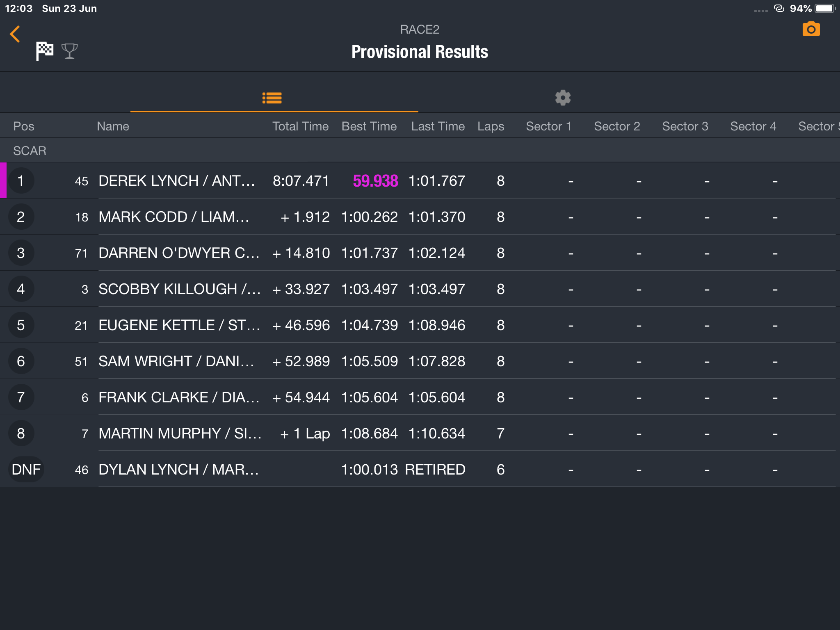Sort results by Laps column
The height and width of the screenshot is (630, 840).
click(491, 126)
